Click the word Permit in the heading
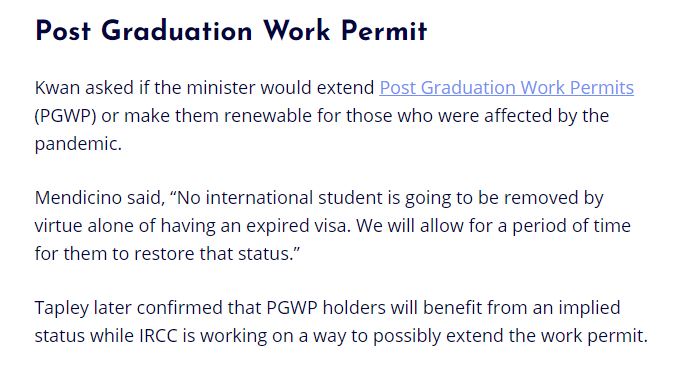This screenshot has height=371, width=684. (x=384, y=31)
